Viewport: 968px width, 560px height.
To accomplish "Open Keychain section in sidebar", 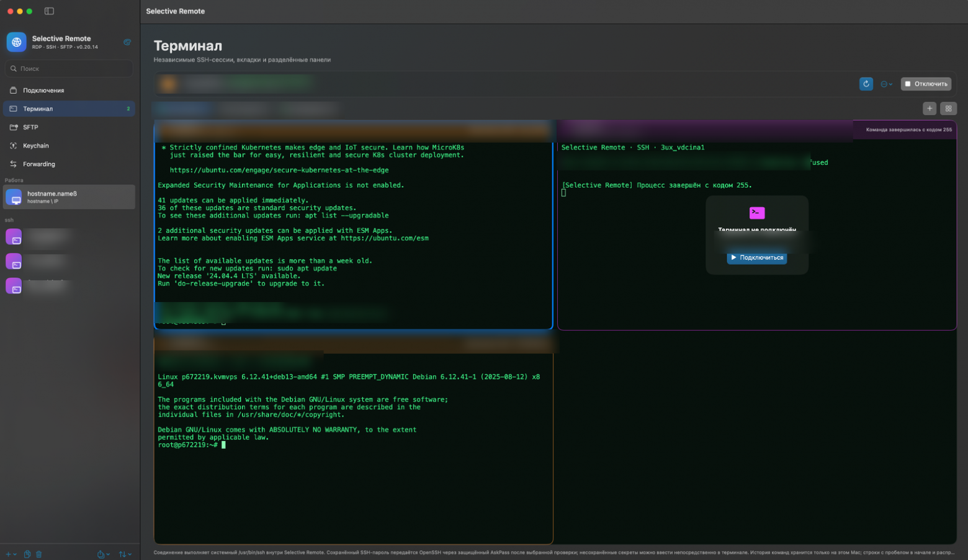I will 69,146.
